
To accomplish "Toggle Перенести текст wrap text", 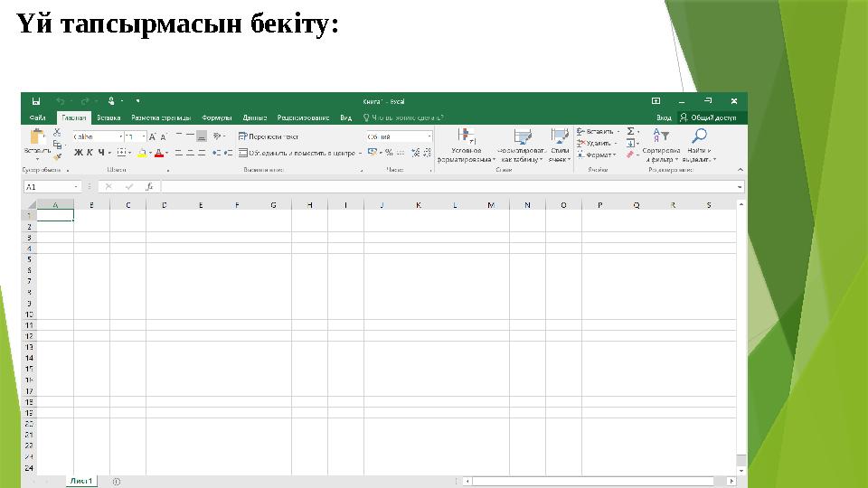I will [268, 136].
